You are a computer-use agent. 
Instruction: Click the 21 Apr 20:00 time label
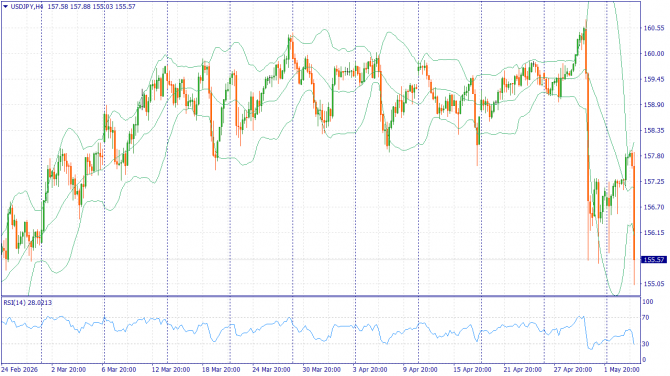[x=522, y=369]
